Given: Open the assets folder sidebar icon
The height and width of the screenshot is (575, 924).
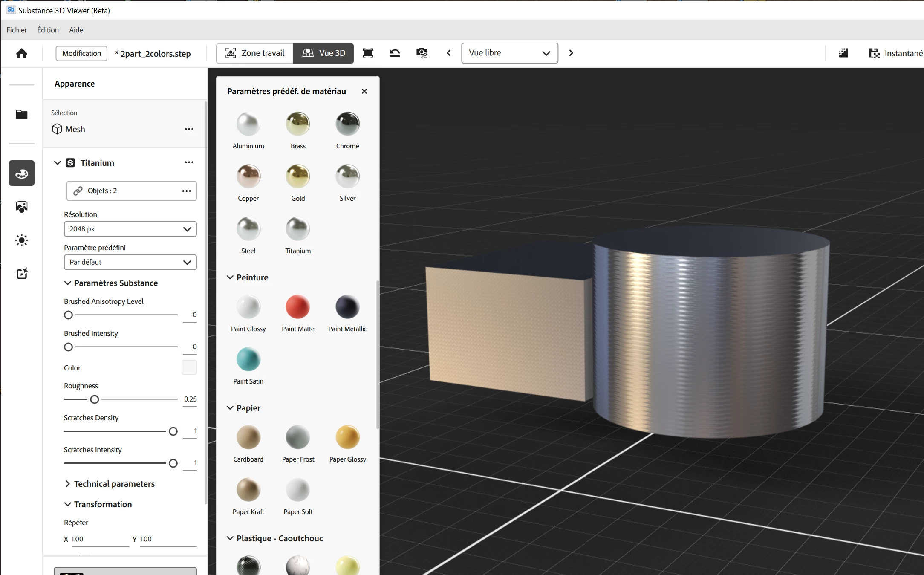Looking at the screenshot, I should [x=22, y=115].
